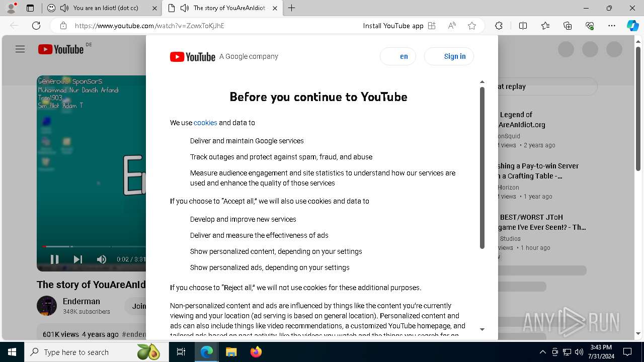The width and height of the screenshot is (644, 362).
Task: Open 'BEST/WORST JToH' recommended video
Action: tap(542, 222)
